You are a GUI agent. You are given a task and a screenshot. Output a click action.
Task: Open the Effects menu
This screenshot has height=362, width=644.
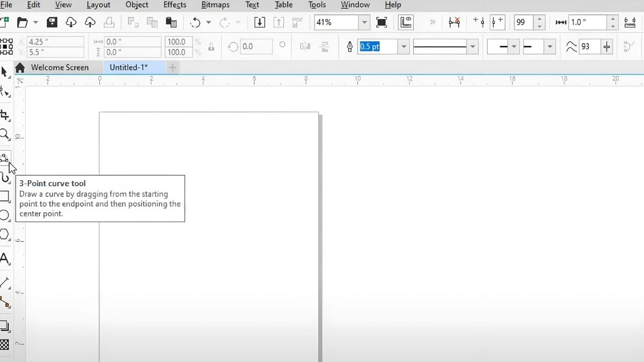pos(175,5)
